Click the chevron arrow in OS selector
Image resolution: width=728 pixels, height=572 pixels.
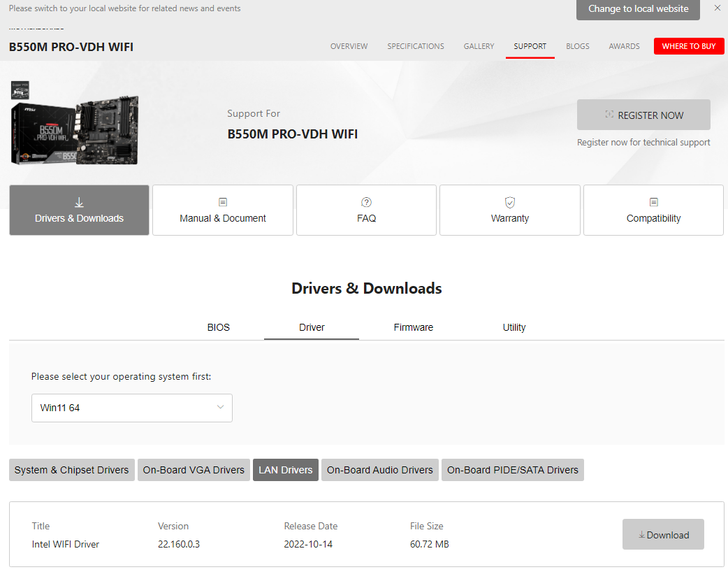point(220,407)
